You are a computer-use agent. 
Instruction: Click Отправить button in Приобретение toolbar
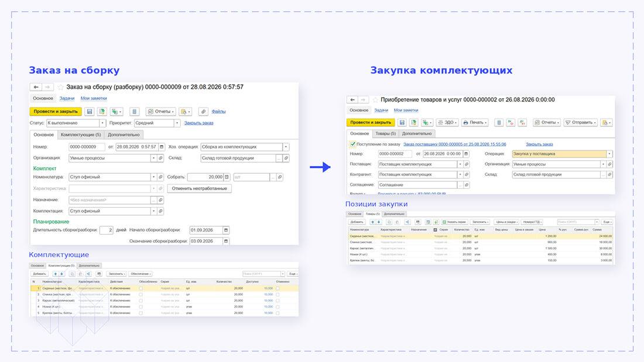[580, 122]
